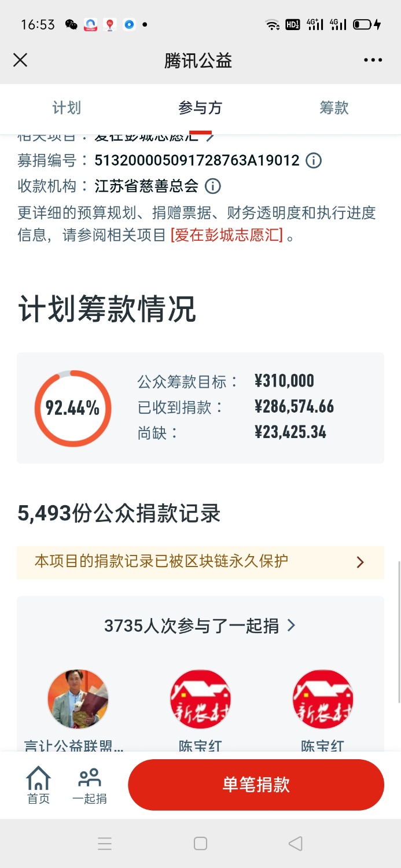Tap the red 单笔捐款 button
This screenshot has height=868, width=401.
click(x=256, y=785)
